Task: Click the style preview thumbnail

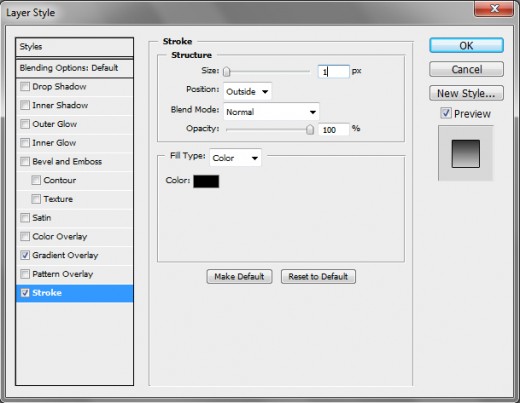Action: tap(466, 153)
